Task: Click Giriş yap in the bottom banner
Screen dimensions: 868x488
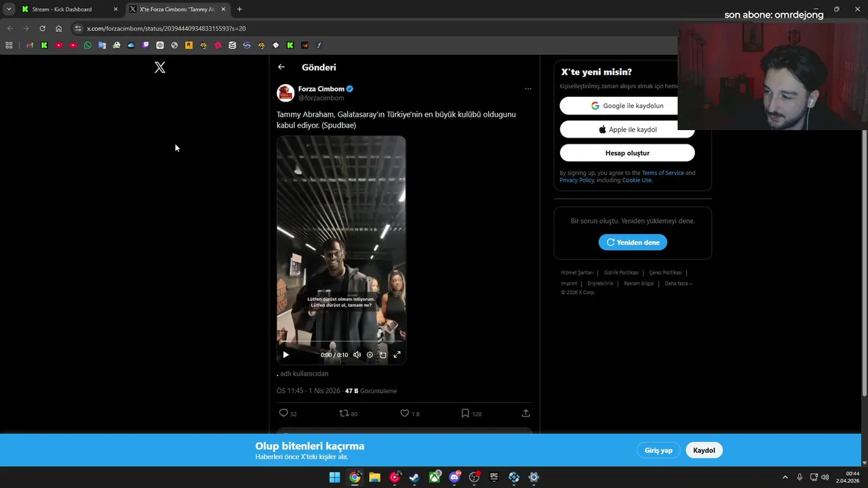Action: pos(658,450)
